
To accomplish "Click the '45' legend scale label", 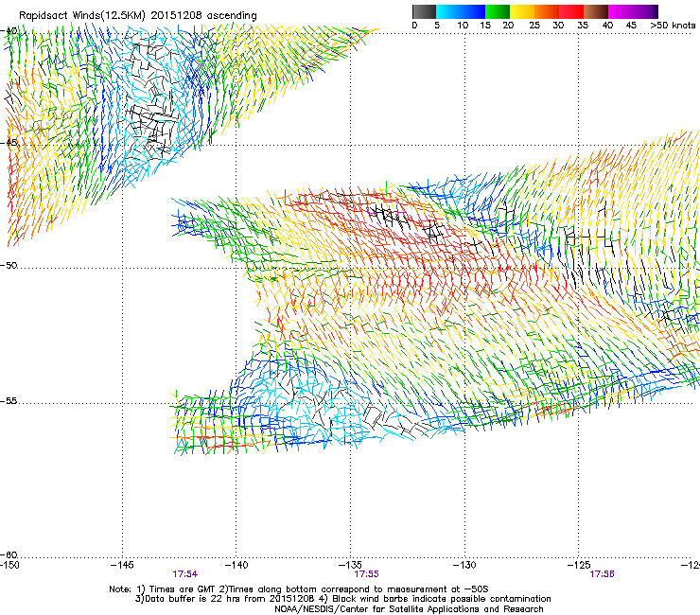I will (x=631, y=26).
